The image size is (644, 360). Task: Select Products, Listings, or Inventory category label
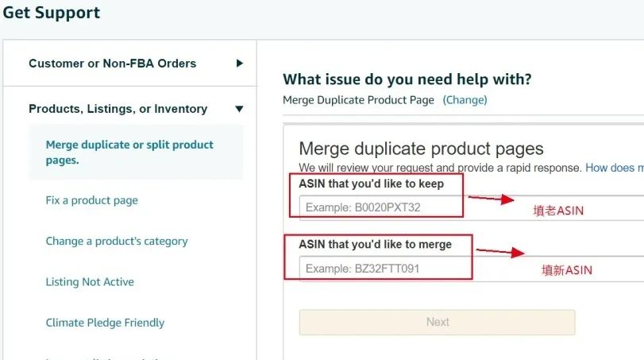point(118,109)
